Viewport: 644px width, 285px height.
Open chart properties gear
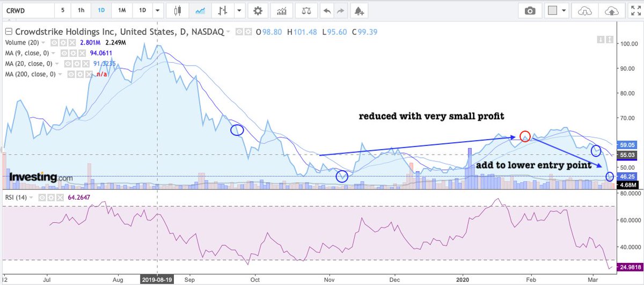click(x=258, y=10)
